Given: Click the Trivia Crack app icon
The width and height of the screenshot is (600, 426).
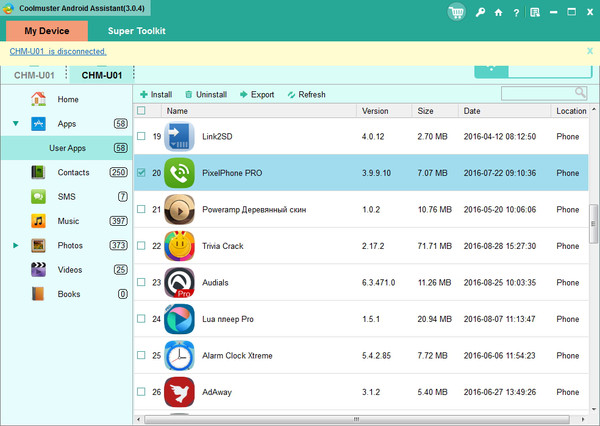Looking at the screenshot, I should tap(179, 246).
